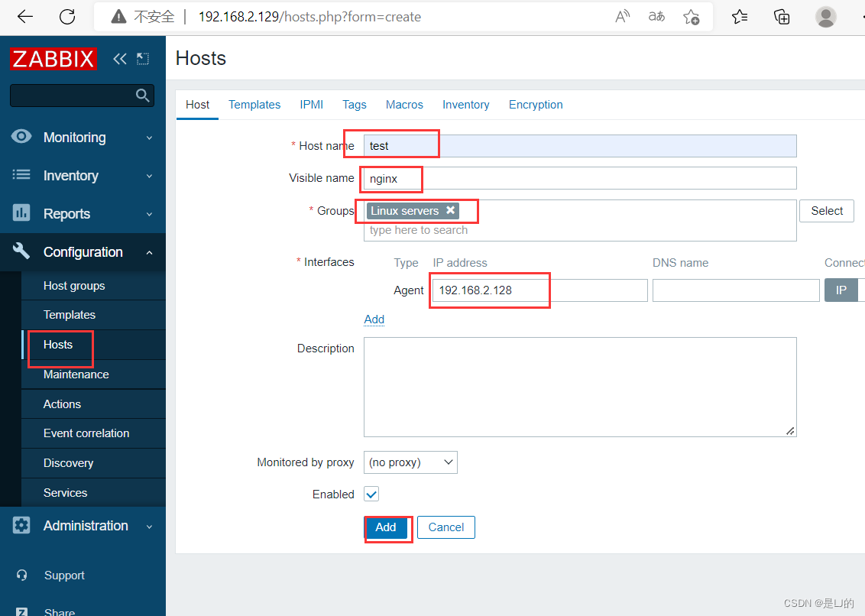Switch to the Macros tab
The width and height of the screenshot is (865, 616).
coord(404,105)
